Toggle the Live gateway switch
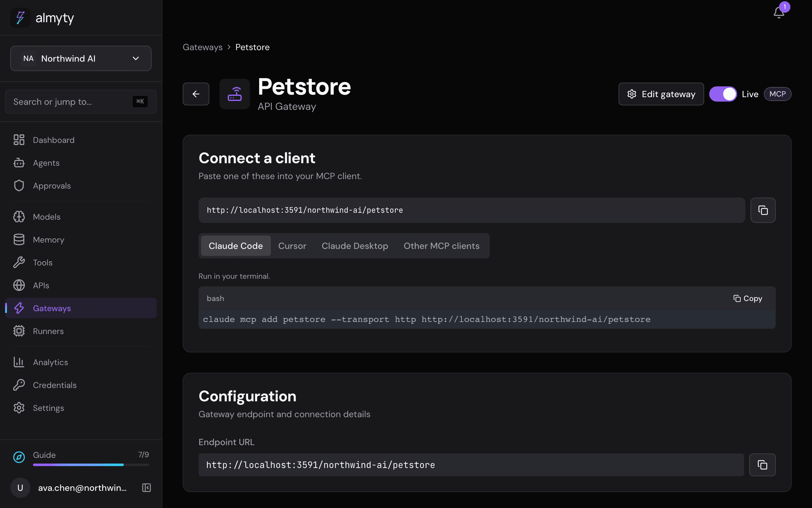The image size is (812, 508). (x=723, y=94)
